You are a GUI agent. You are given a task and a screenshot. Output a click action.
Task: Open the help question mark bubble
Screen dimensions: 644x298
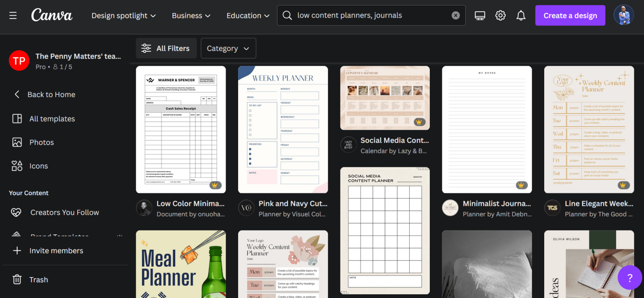click(x=630, y=277)
